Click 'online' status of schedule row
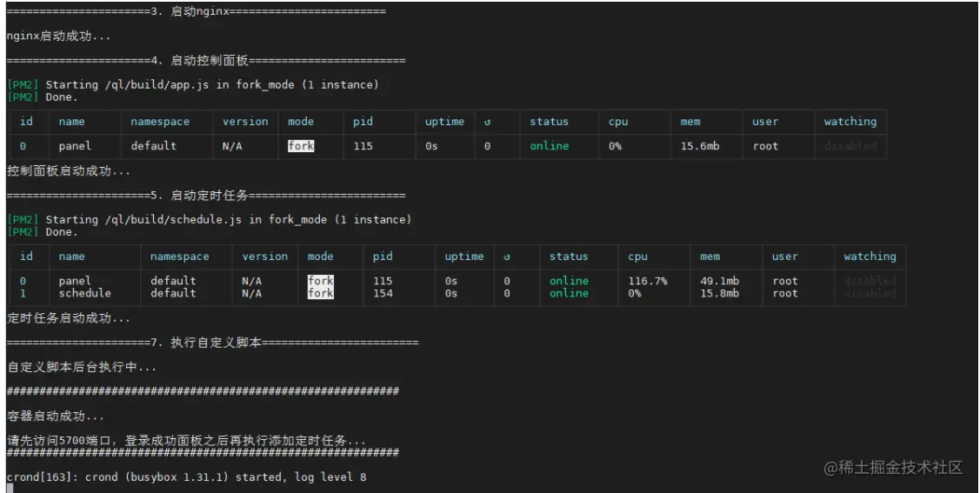This screenshot has height=493, width=980. [x=569, y=293]
